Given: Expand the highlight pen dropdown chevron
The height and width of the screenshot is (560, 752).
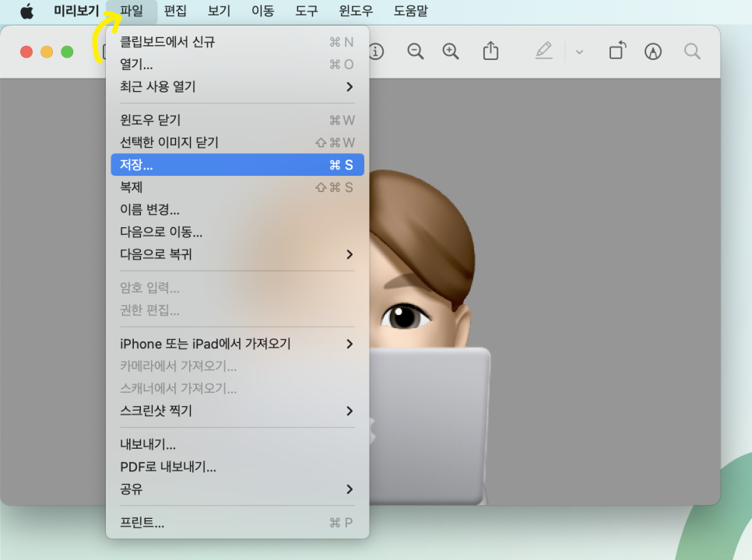Looking at the screenshot, I should pyautogui.click(x=579, y=52).
